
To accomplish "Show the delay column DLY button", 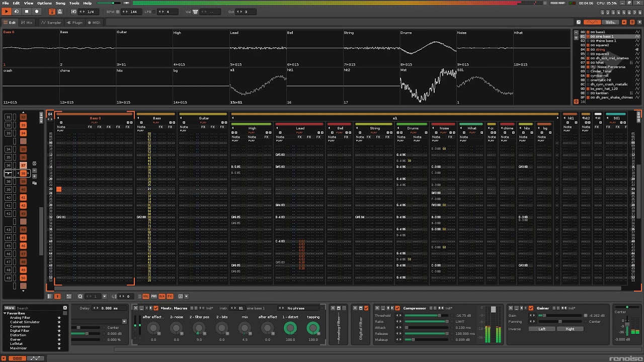I will (162, 296).
